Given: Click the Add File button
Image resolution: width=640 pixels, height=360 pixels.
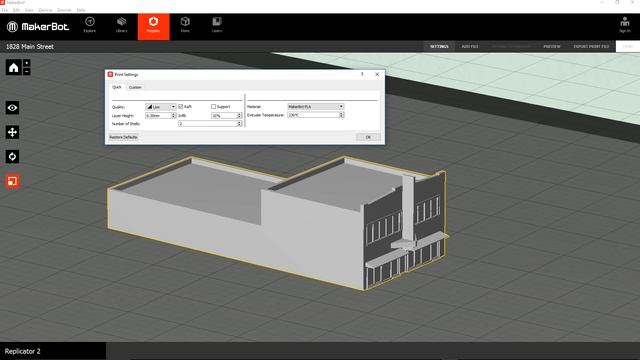Looking at the screenshot, I should pyautogui.click(x=470, y=47).
